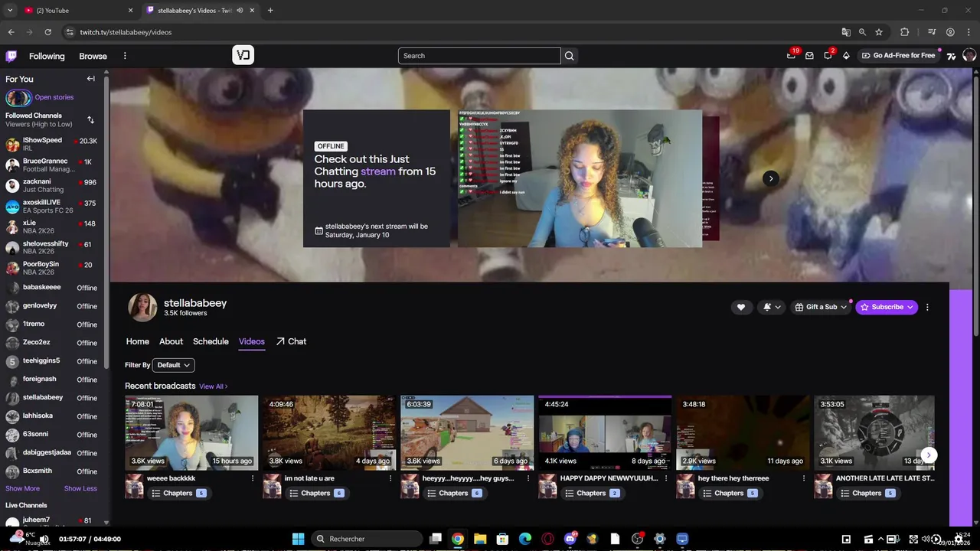Viewport: 980px width, 551px height.
Task: Open options menu for weeee backkkk video
Action: point(253,478)
